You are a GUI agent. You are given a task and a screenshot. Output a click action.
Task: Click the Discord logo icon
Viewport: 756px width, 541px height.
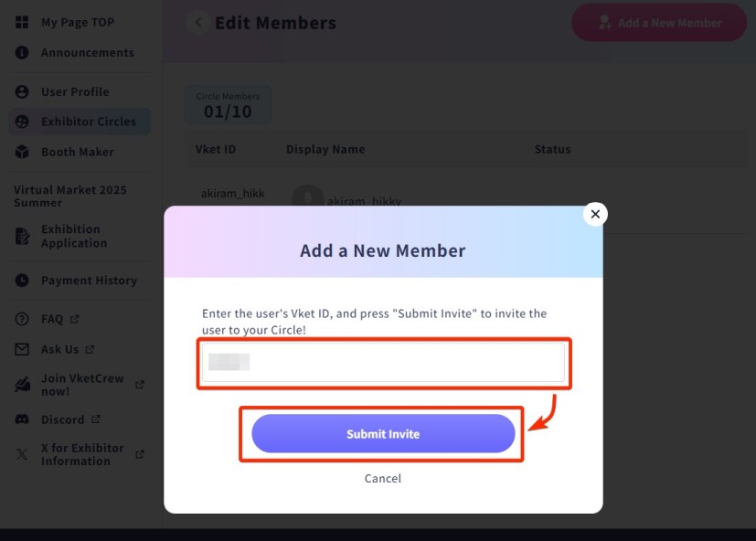[23, 419]
